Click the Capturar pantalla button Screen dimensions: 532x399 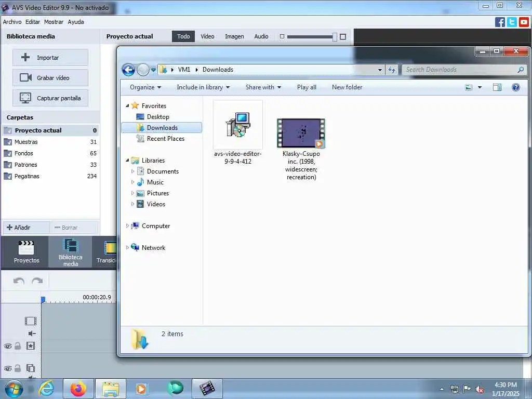tap(50, 98)
